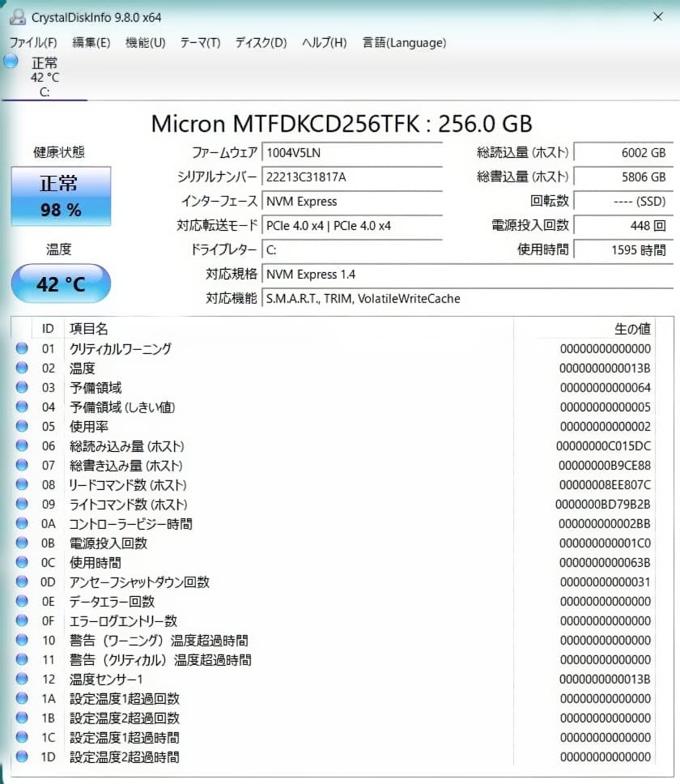This screenshot has width=680, height=784.
Task: Click status orb of 総書き込み量 (ホスト) row
Action: pyautogui.click(x=22, y=465)
